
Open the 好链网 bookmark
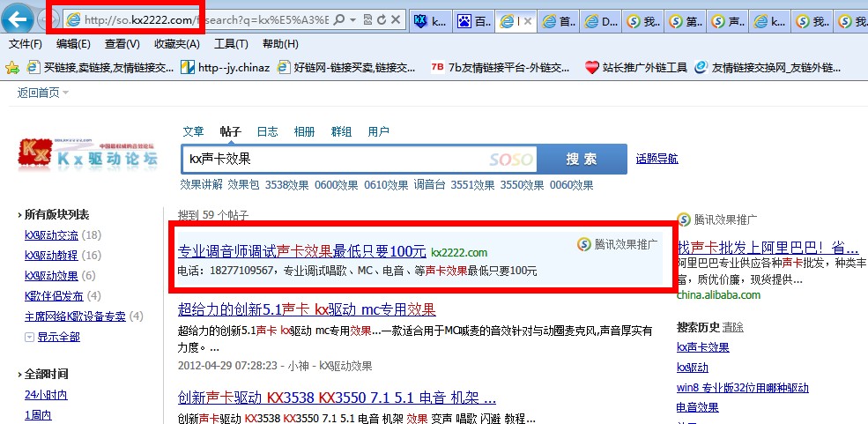(x=346, y=68)
